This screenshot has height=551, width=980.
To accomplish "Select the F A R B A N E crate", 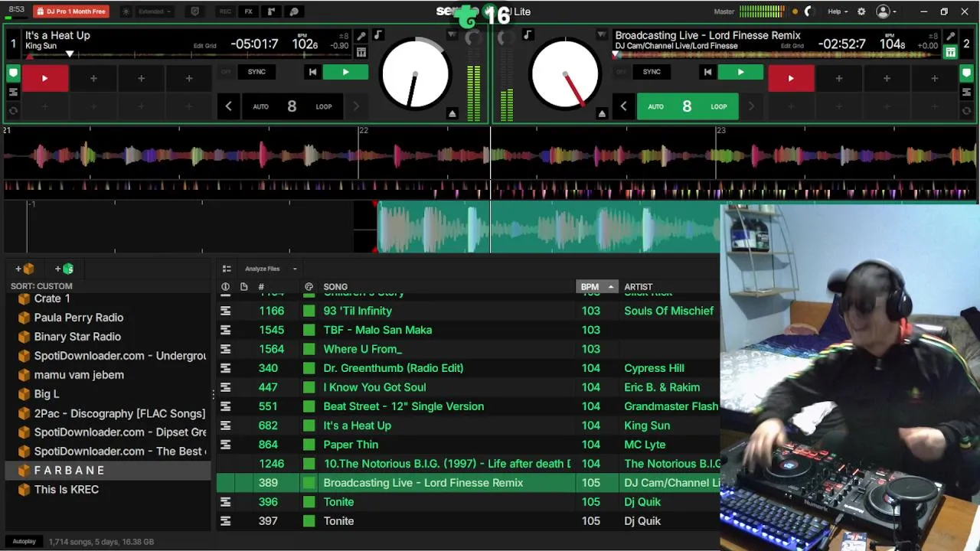I will coord(107,471).
